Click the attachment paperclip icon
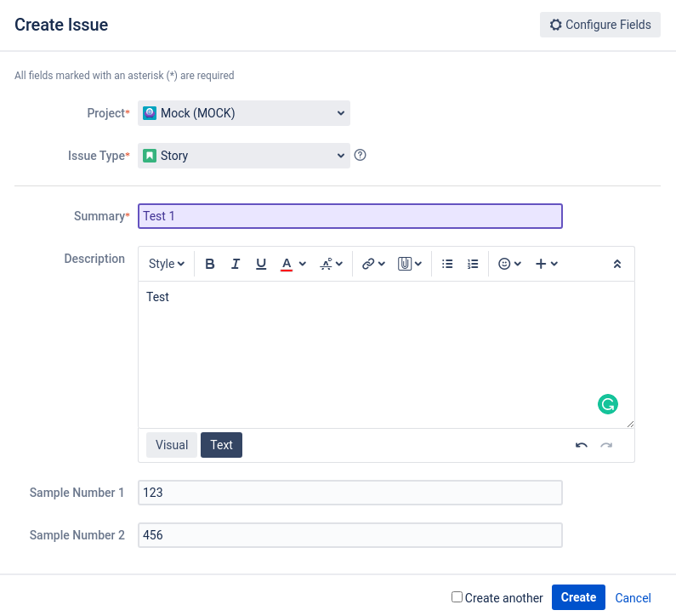This screenshot has height=616, width=676. pyautogui.click(x=405, y=264)
